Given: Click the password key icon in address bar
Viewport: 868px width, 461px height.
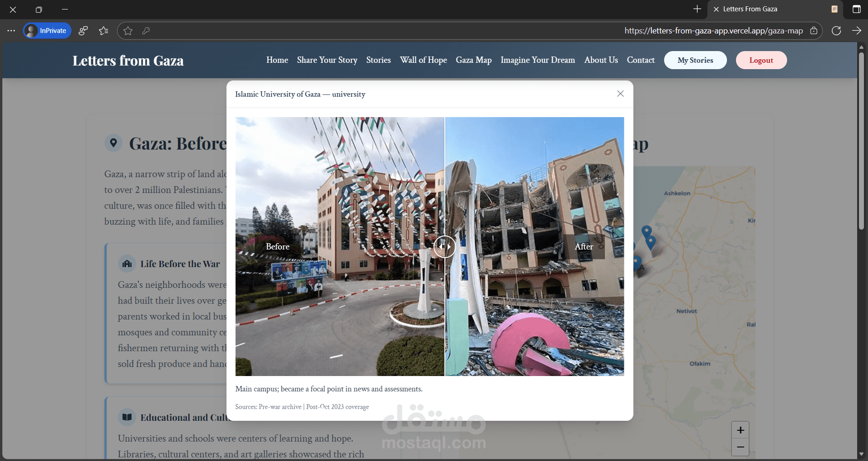Looking at the screenshot, I should (x=146, y=31).
